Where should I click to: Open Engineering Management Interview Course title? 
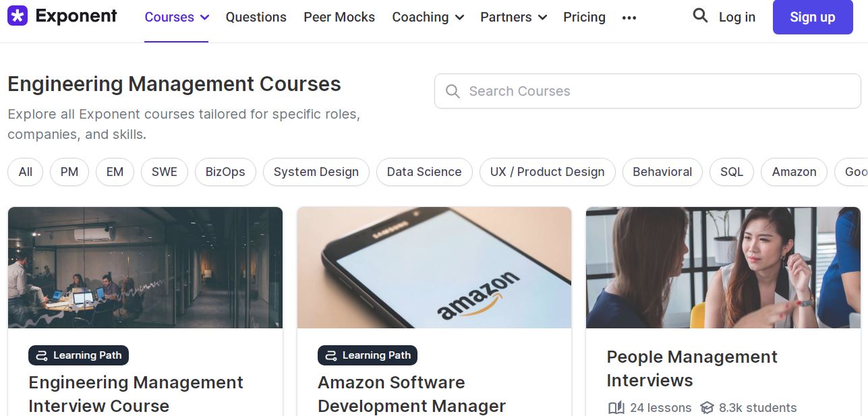[136, 394]
